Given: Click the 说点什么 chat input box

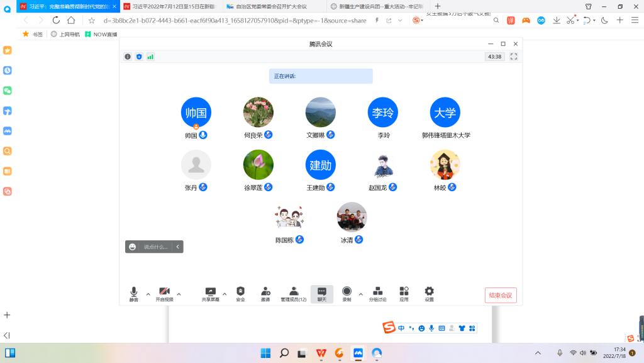Looking at the screenshot, I should (x=155, y=247).
